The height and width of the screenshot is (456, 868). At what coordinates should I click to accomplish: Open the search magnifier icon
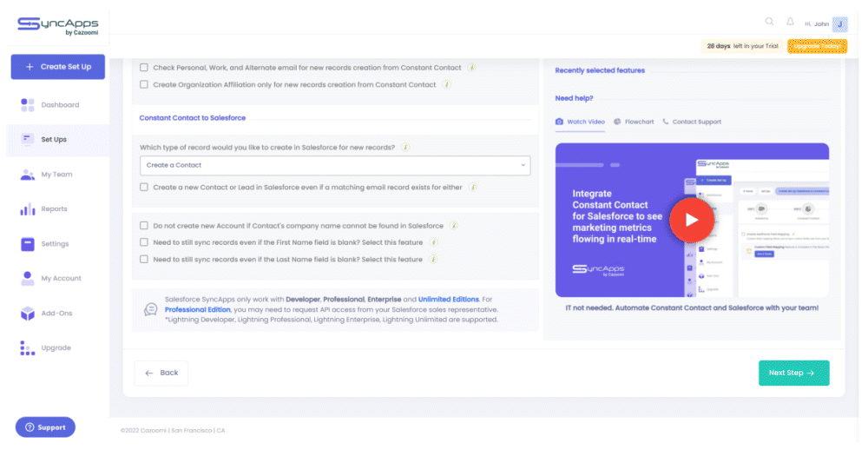pyautogui.click(x=769, y=22)
